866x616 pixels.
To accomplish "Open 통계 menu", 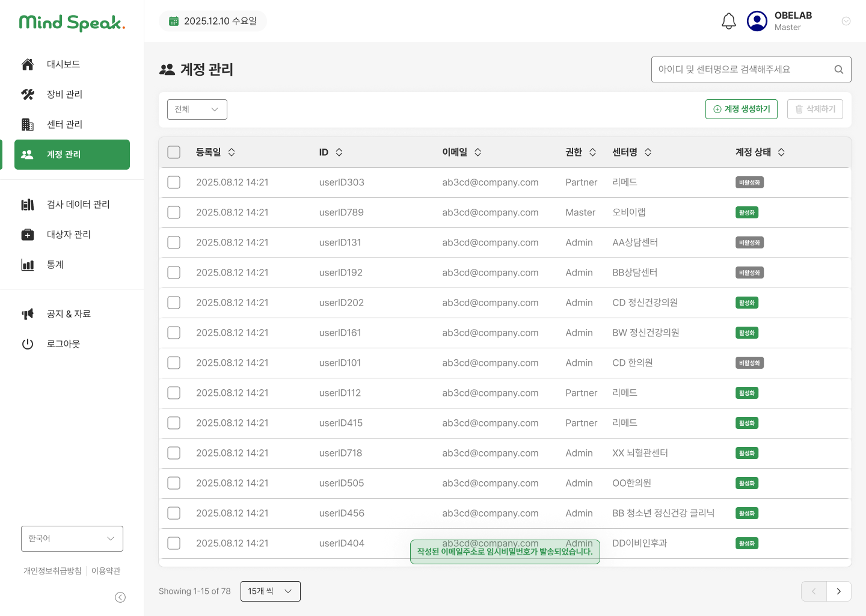I will coord(72,265).
